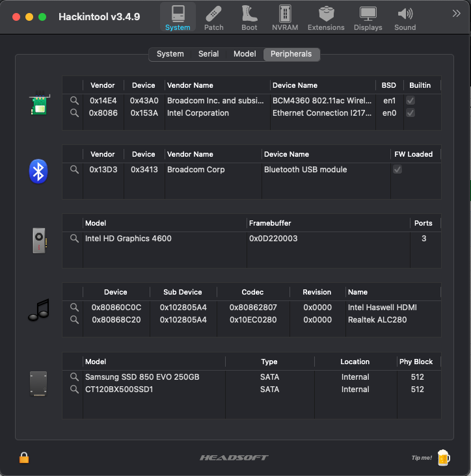Select Intel HD Graphics 4600 text
The width and height of the screenshot is (471, 476).
[128, 238]
